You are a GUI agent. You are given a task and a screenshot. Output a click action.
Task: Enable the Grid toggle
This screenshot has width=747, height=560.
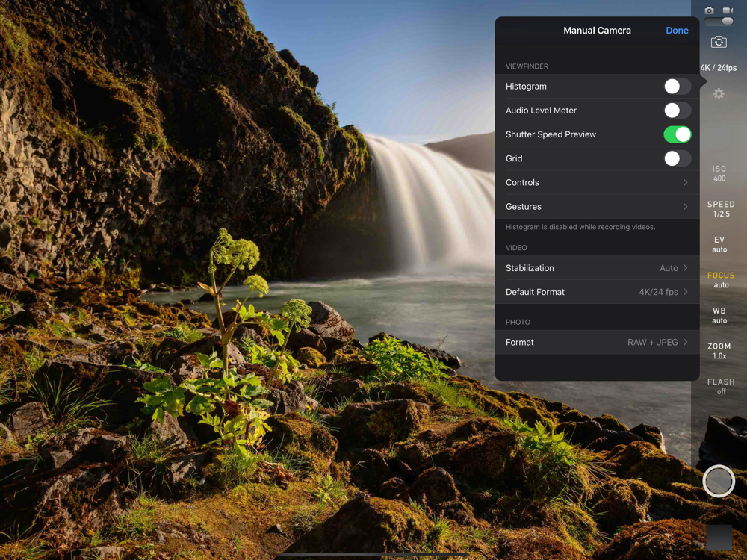click(x=677, y=158)
